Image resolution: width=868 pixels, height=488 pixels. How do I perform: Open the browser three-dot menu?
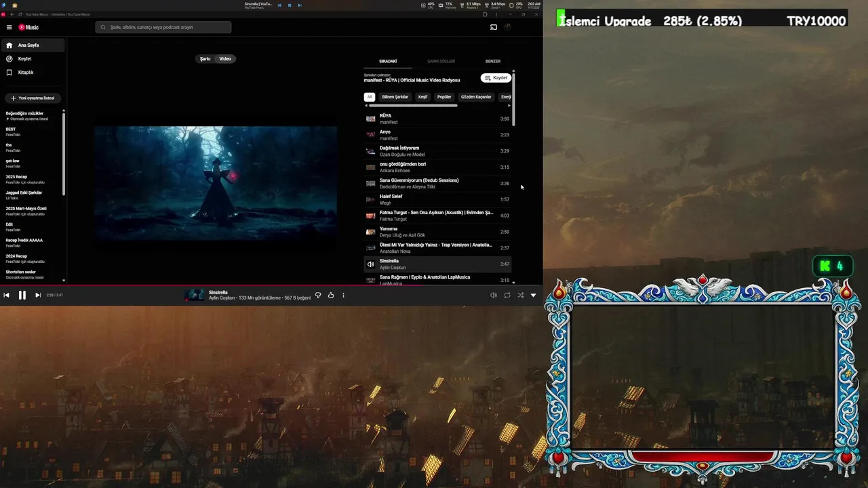(497, 14)
